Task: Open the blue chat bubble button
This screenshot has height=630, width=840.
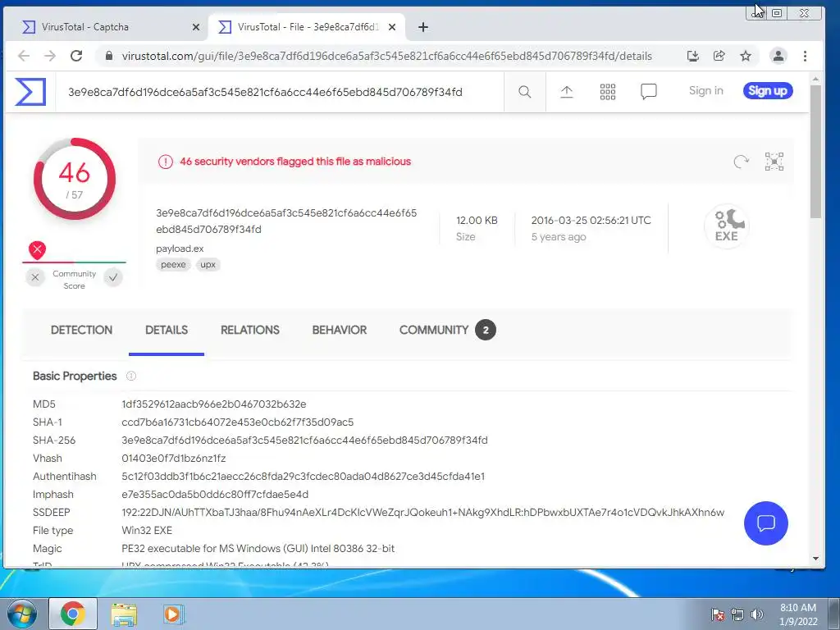Action: [765, 523]
